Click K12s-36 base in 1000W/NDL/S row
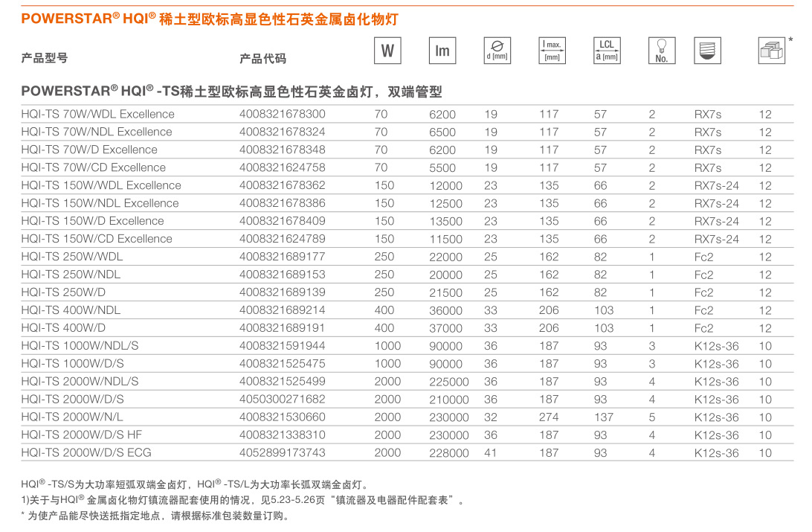This screenshot has height=532, width=812. [x=717, y=346]
